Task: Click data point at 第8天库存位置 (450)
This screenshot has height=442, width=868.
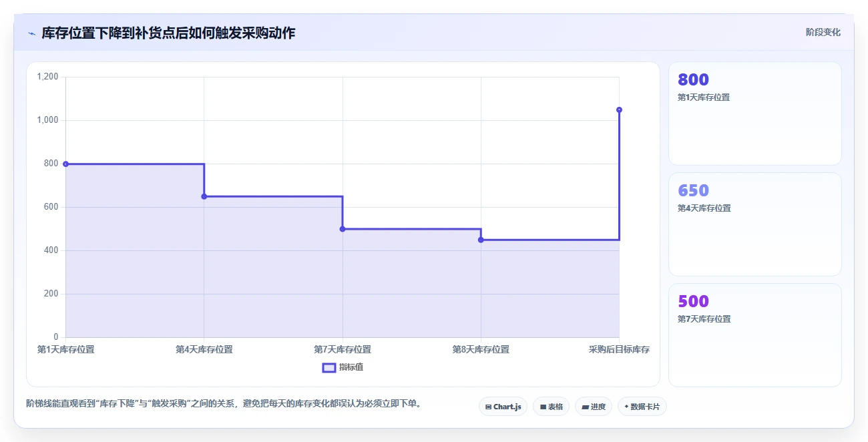Action: (x=481, y=240)
